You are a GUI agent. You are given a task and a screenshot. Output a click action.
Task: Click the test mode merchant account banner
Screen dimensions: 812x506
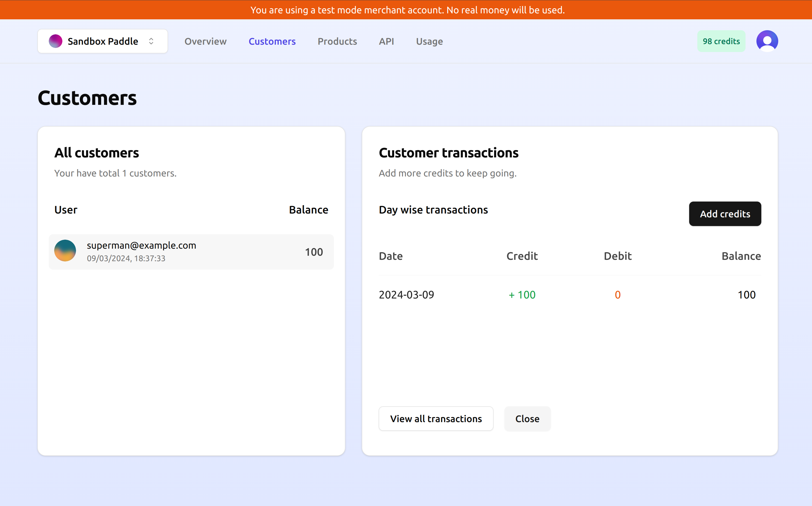coord(406,10)
